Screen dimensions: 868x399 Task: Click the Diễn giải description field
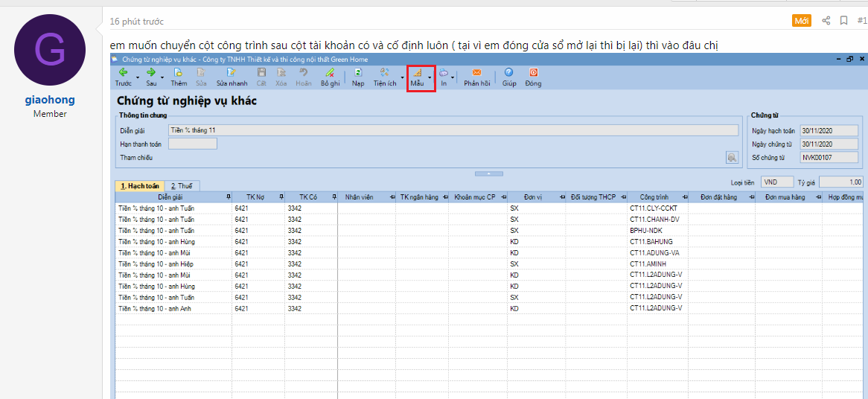[453, 130]
